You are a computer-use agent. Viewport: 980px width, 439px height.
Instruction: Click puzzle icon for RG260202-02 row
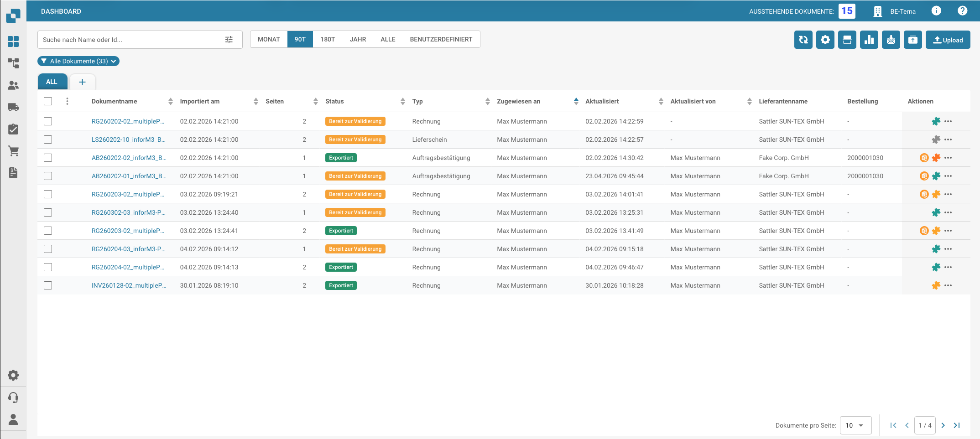[936, 121]
